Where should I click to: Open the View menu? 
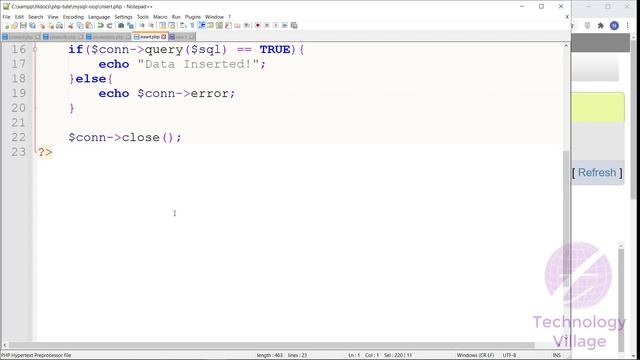pyautogui.click(x=53, y=17)
